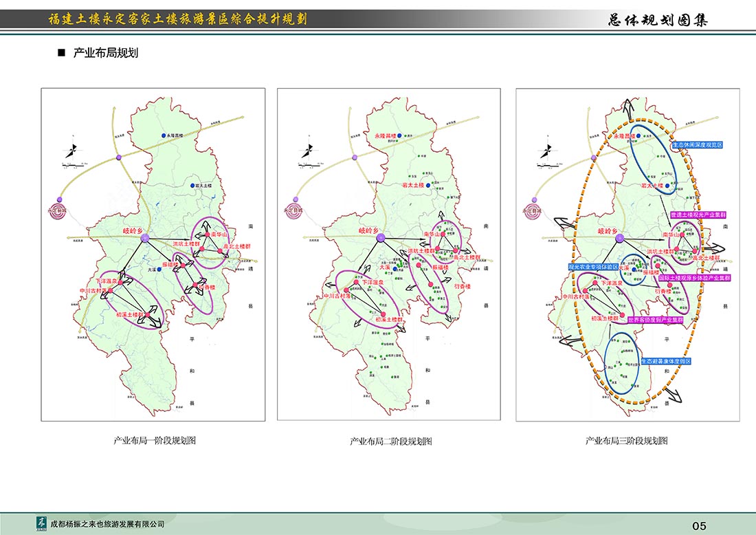Click the 总体规划图集 header title

658,20
